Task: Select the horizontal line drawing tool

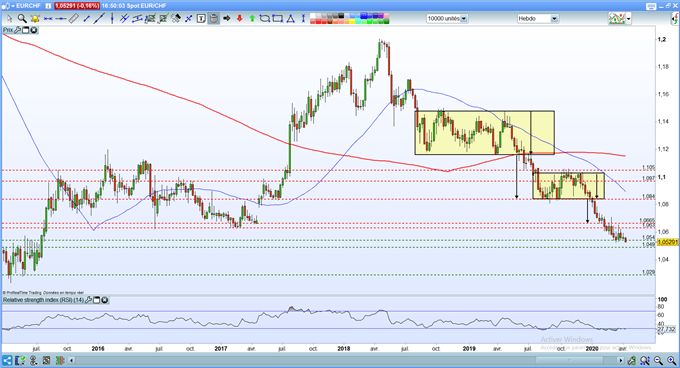Action: click(x=61, y=18)
